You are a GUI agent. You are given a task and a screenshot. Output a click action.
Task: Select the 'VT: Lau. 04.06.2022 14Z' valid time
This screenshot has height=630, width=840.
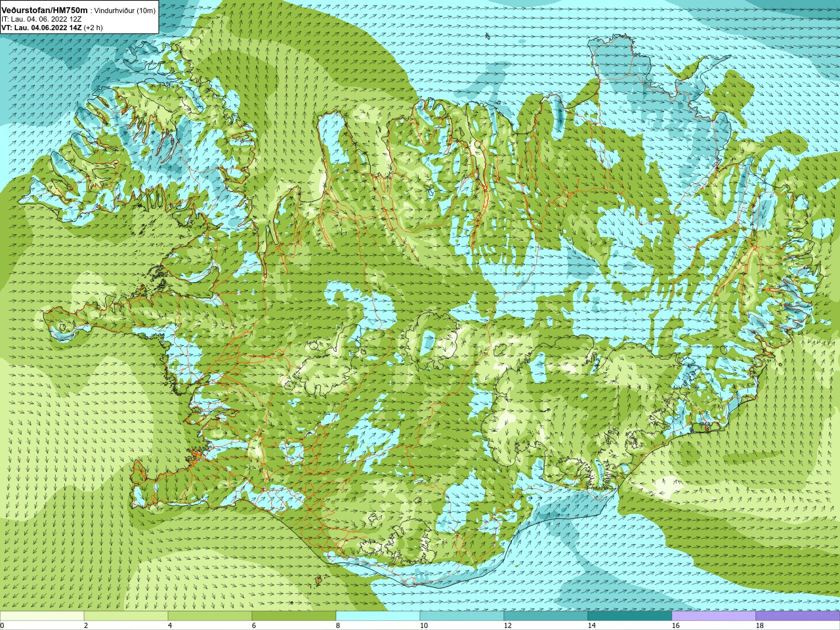[x=41, y=28]
